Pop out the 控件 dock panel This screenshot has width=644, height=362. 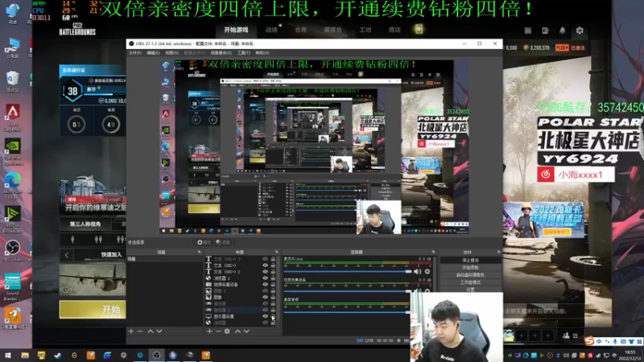click(x=498, y=252)
